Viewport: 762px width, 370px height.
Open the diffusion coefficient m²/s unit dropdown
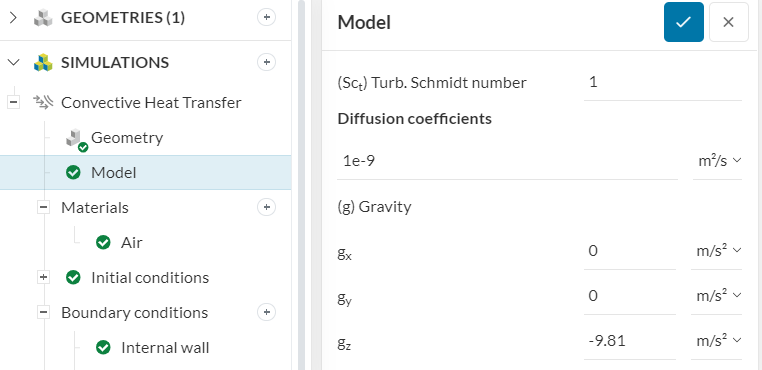pyautogui.click(x=717, y=161)
